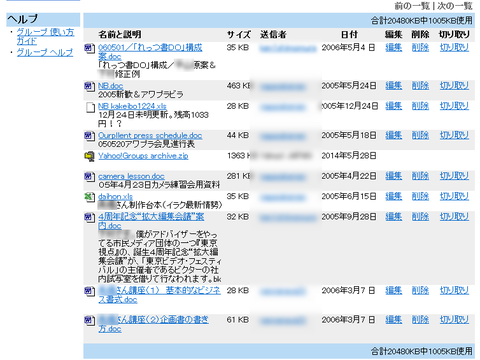The image size is (480, 360).
Task: Open グループ ヘルプ link
Action: click(x=45, y=52)
